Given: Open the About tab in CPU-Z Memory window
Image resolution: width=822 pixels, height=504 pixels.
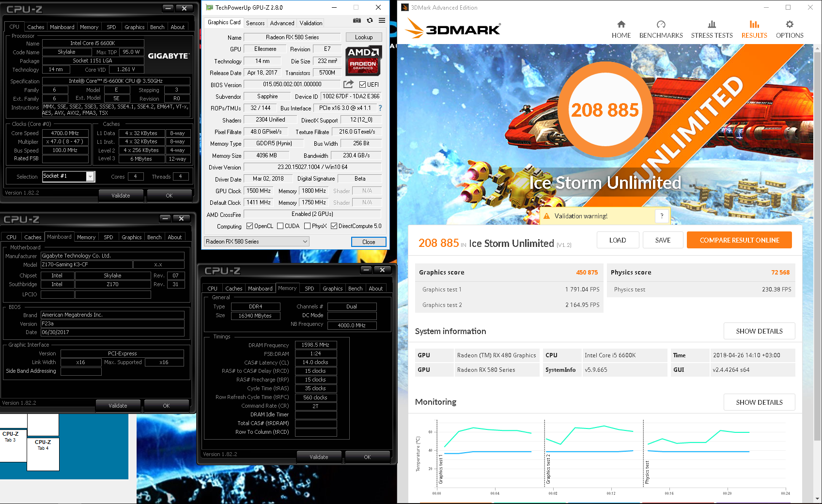Looking at the screenshot, I should pyautogui.click(x=376, y=289).
